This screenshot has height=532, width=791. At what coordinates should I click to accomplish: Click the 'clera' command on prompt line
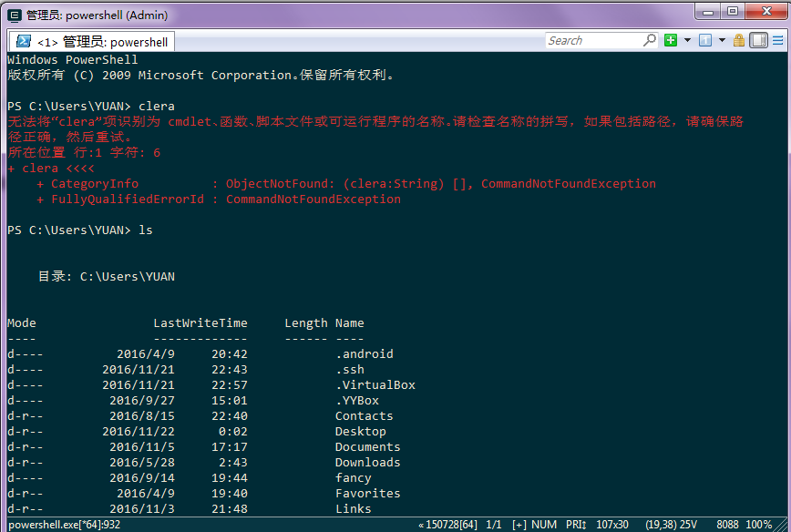(157, 107)
